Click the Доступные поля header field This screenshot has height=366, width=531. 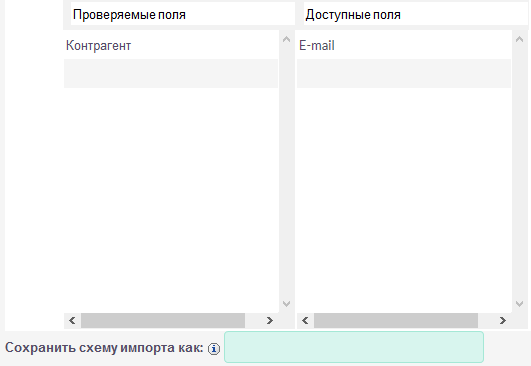(416, 14)
